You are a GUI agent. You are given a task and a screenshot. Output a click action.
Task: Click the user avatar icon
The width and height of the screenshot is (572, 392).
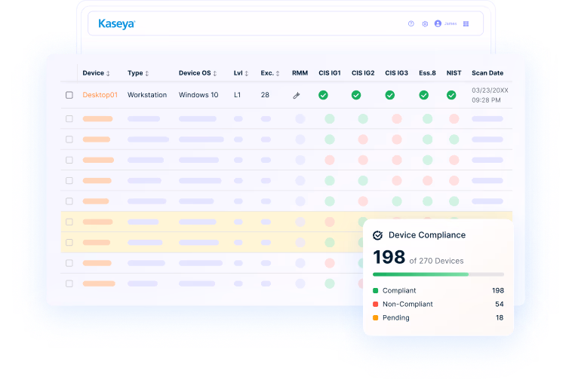[438, 23]
